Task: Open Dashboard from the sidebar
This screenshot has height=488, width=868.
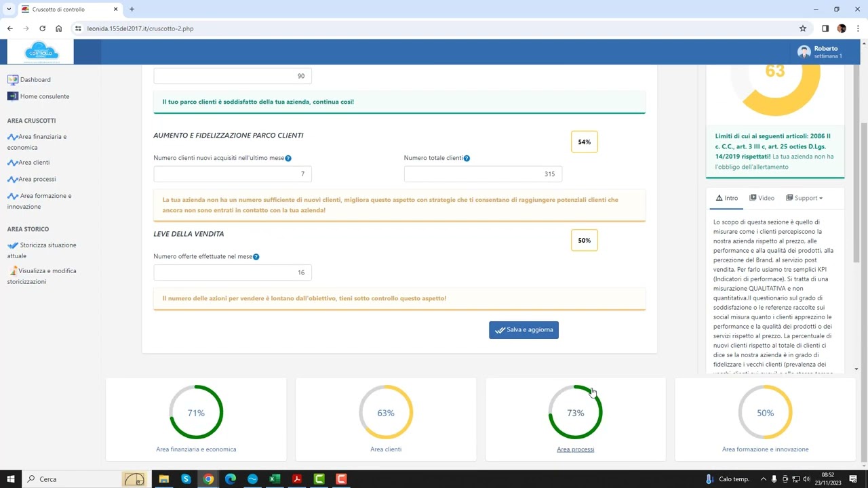Action: coord(35,79)
